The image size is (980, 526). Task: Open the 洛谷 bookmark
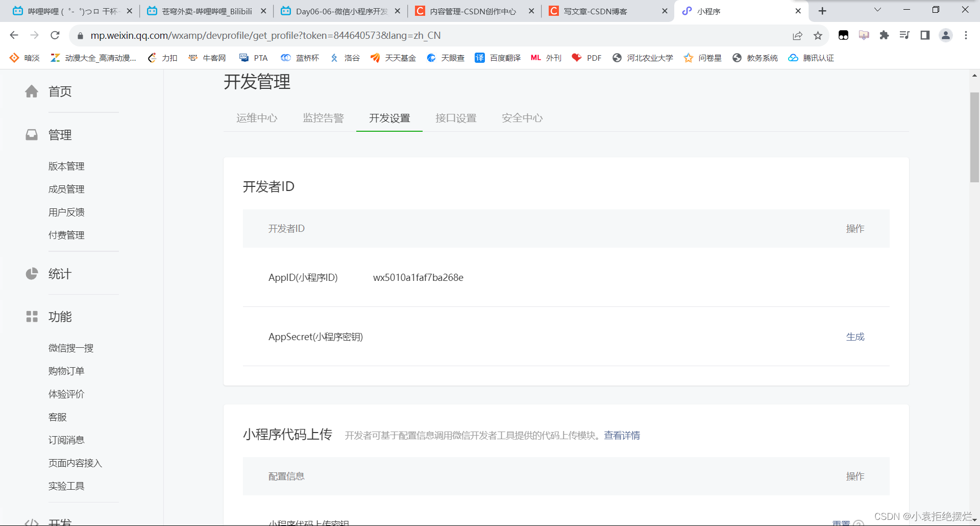point(345,58)
